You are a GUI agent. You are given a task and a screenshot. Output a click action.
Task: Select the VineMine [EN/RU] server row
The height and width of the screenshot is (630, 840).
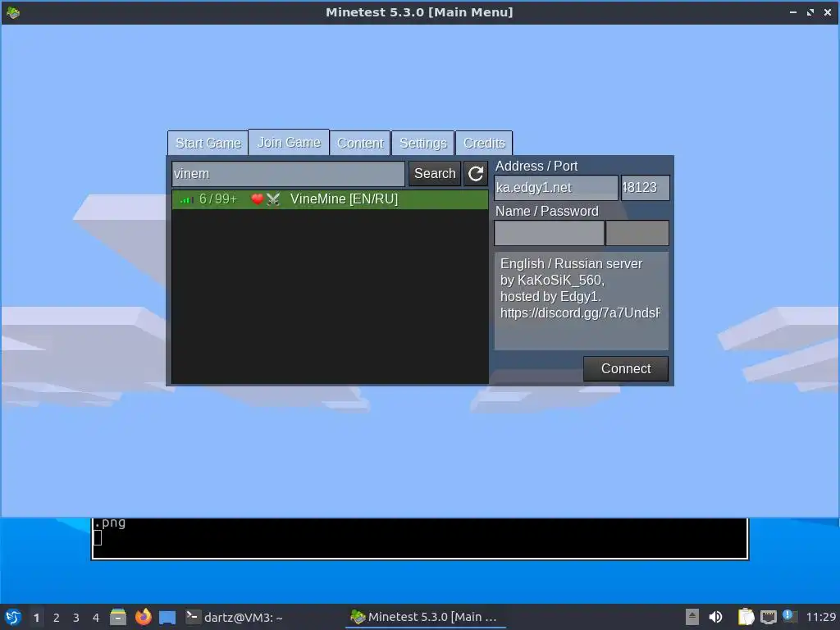(330, 199)
